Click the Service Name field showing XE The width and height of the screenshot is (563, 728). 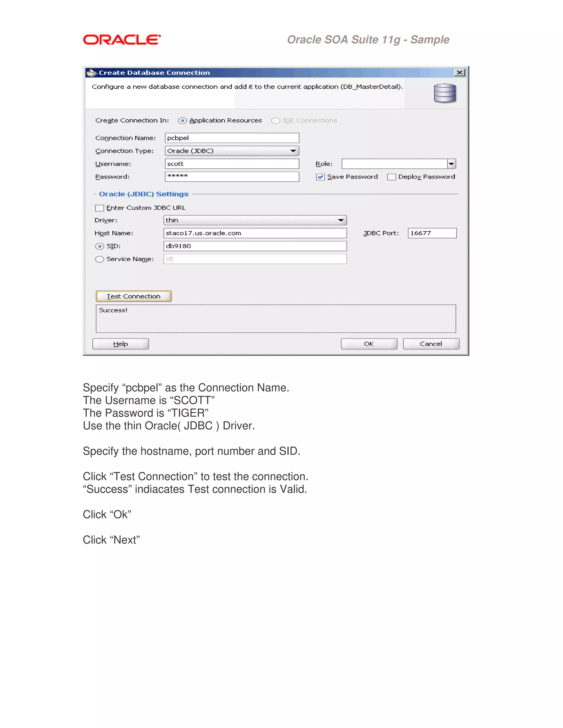[x=255, y=259]
